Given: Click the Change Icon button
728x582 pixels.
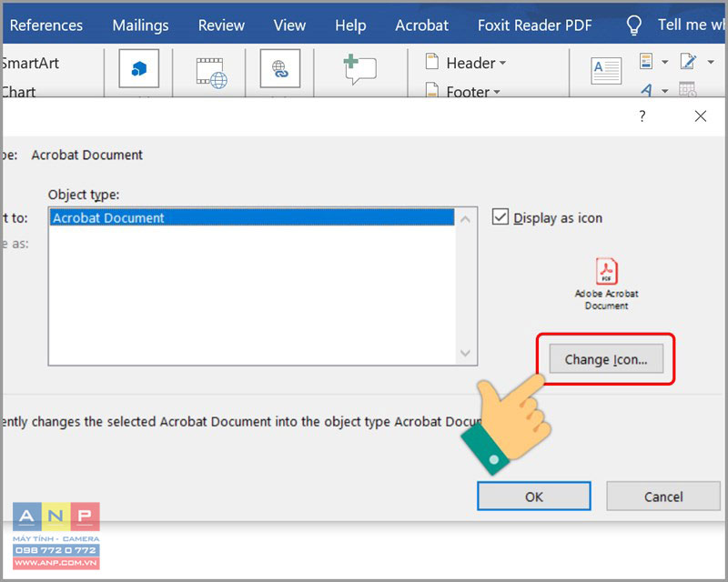Looking at the screenshot, I should click(x=606, y=359).
